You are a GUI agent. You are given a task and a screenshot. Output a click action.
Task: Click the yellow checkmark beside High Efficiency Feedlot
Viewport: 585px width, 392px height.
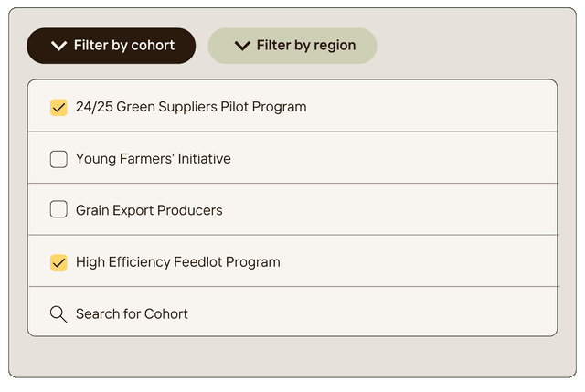click(x=58, y=262)
